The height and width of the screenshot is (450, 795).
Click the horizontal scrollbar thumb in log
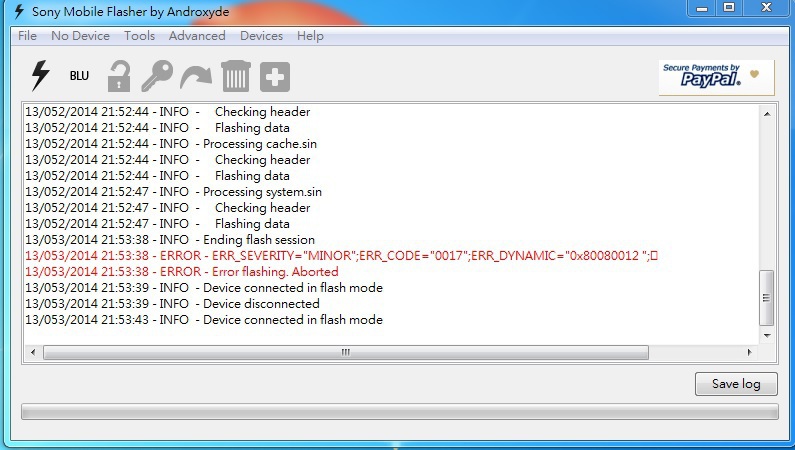[x=346, y=352]
